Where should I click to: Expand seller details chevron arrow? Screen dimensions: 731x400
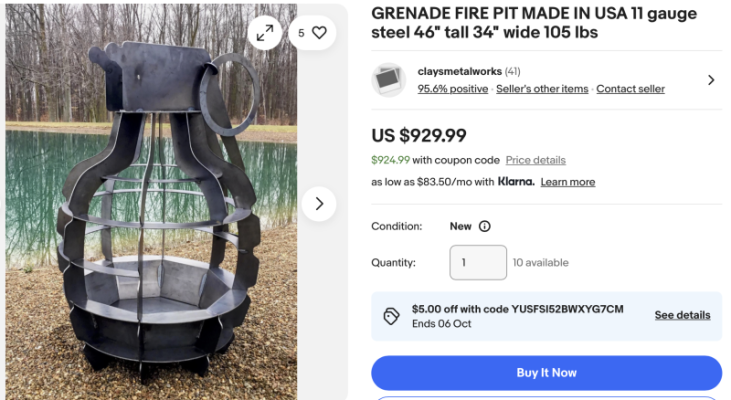[711, 80]
